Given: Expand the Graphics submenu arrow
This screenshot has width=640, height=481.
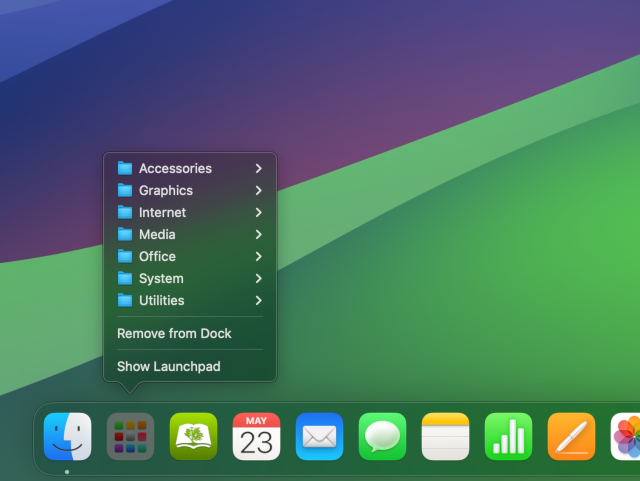Looking at the screenshot, I should click(258, 190).
